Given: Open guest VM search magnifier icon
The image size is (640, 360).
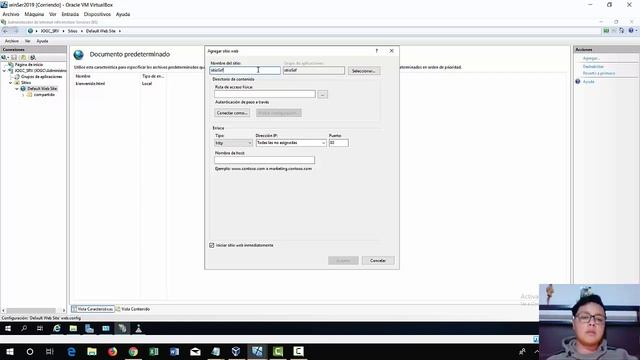Looking at the screenshot, I should 24,329.
